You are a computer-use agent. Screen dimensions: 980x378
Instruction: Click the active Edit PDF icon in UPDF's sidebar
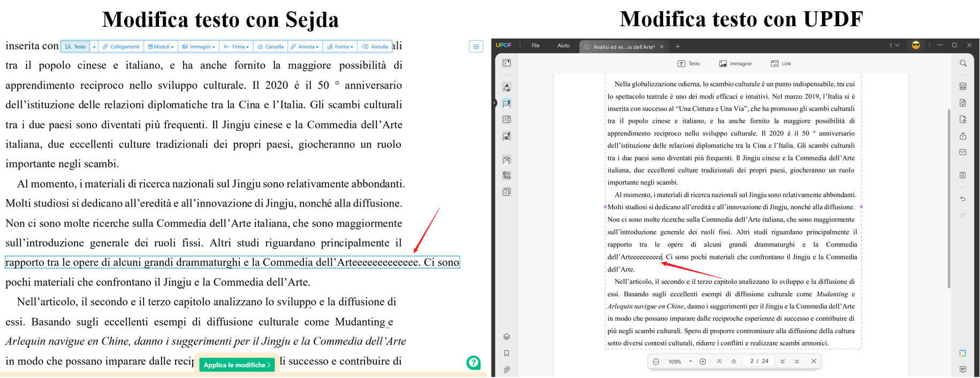coord(506,103)
